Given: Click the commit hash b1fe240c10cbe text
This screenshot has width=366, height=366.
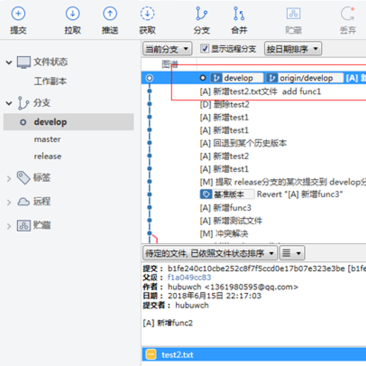Looking at the screenshot, I should click(256, 268).
